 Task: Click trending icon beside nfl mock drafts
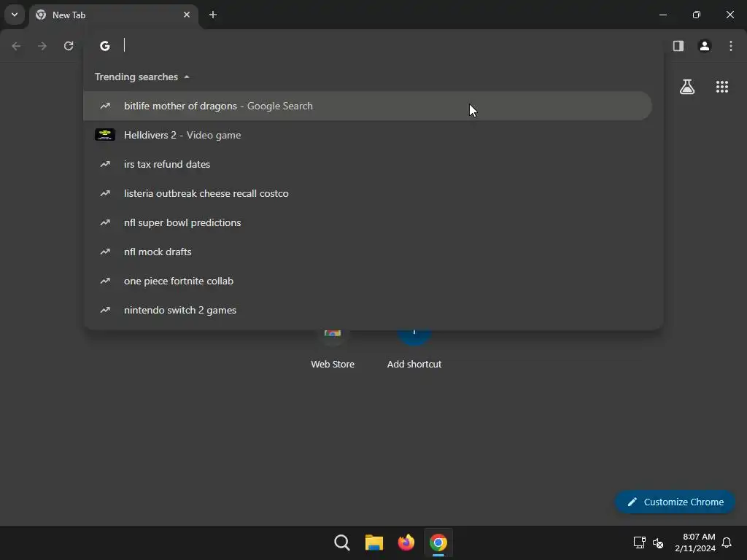coord(105,252)
